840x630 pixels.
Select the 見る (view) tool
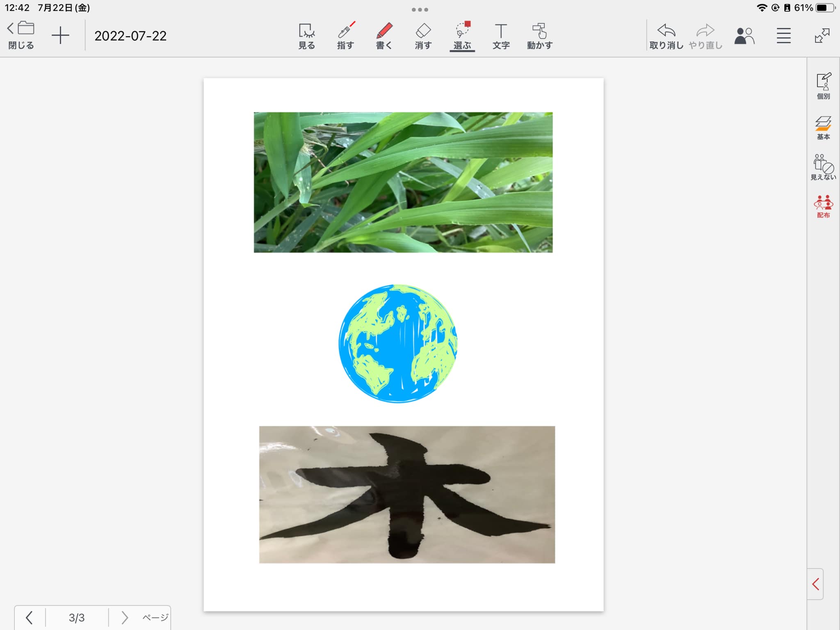pos(306,36)
